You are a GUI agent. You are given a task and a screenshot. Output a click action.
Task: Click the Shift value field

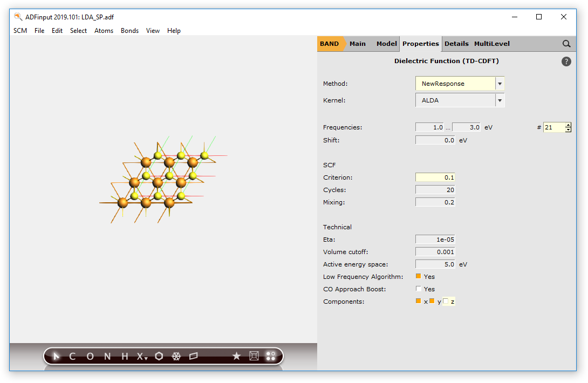coord(435,140)
